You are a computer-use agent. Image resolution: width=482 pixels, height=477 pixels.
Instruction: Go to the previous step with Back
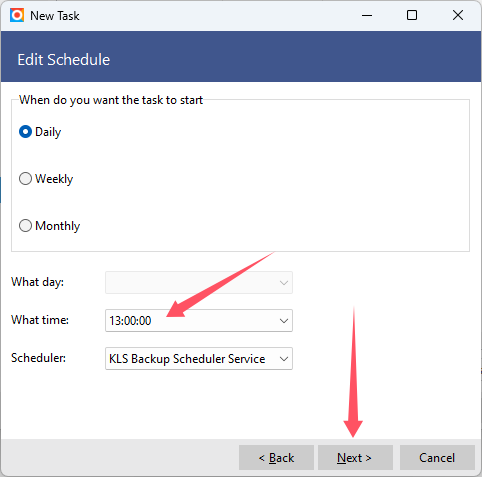(276, 458)
